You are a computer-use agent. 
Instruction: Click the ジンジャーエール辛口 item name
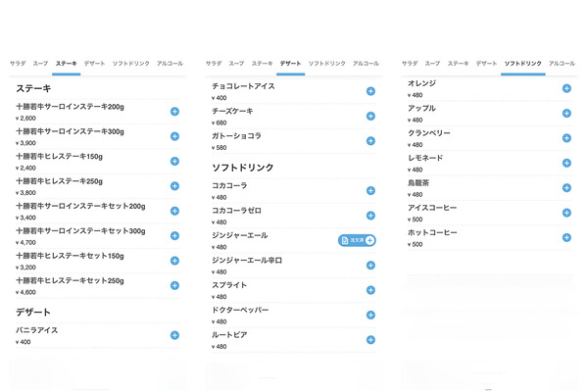point(247,261)
